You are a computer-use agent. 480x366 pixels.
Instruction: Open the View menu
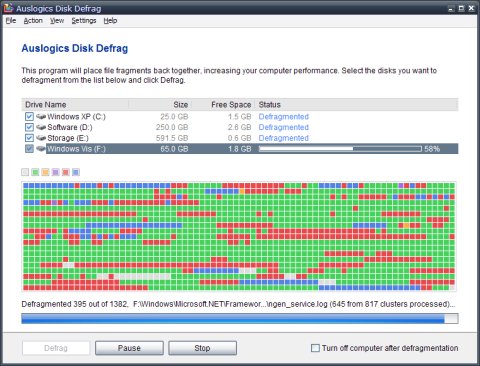point(57,21)
